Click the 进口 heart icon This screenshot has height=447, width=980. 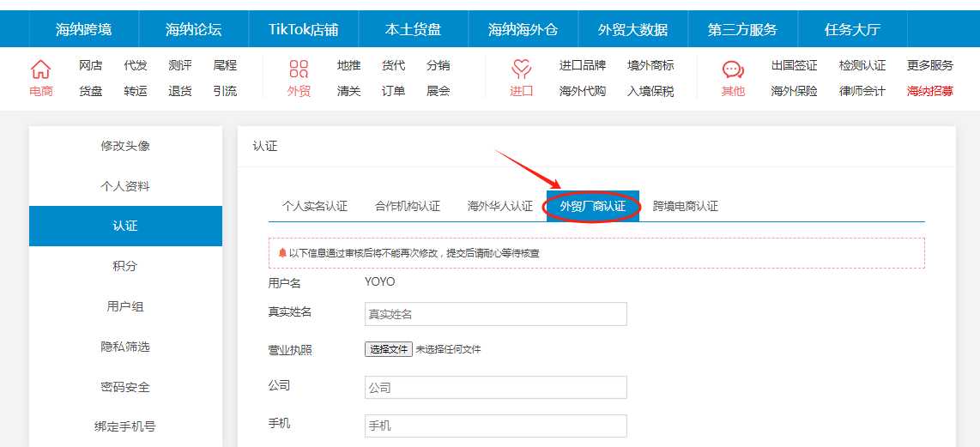(x=521, y=69)
